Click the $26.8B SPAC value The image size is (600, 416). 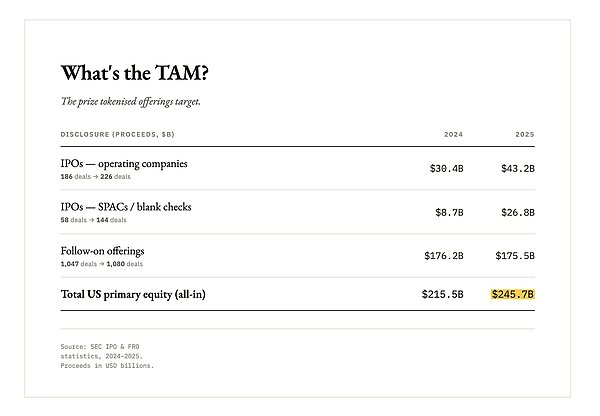[518, 212]
